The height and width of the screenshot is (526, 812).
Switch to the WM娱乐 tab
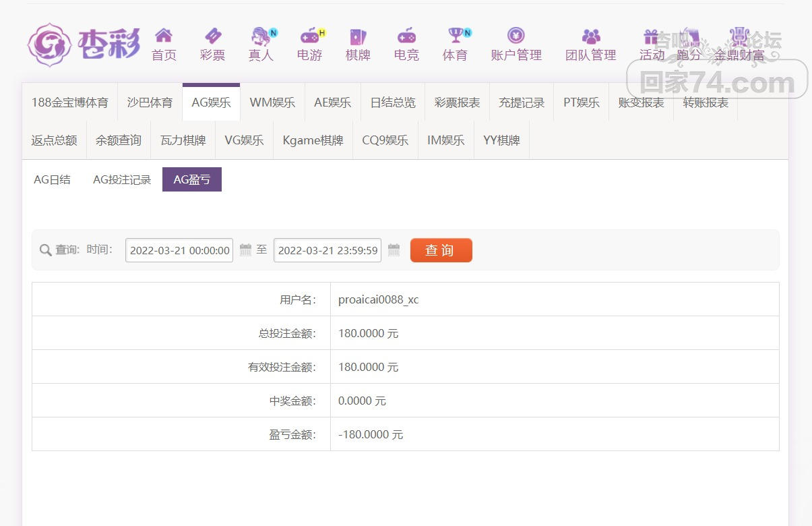pyautogui.click(x=272, y=103)
